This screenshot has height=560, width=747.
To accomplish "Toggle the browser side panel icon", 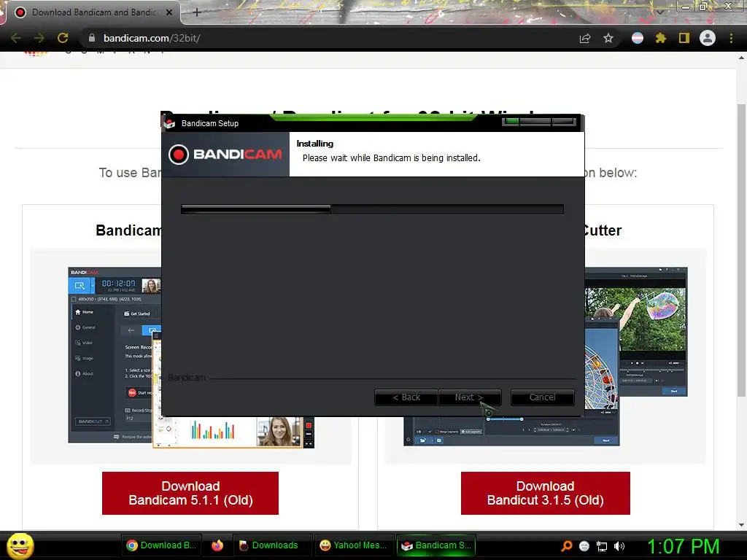I will [684, 38].
